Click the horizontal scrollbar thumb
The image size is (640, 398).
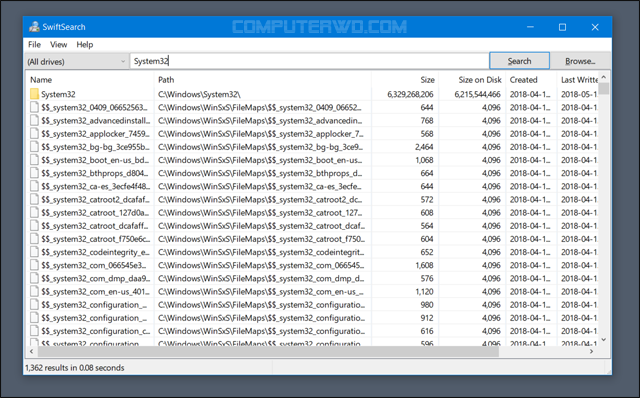(268, 351)
